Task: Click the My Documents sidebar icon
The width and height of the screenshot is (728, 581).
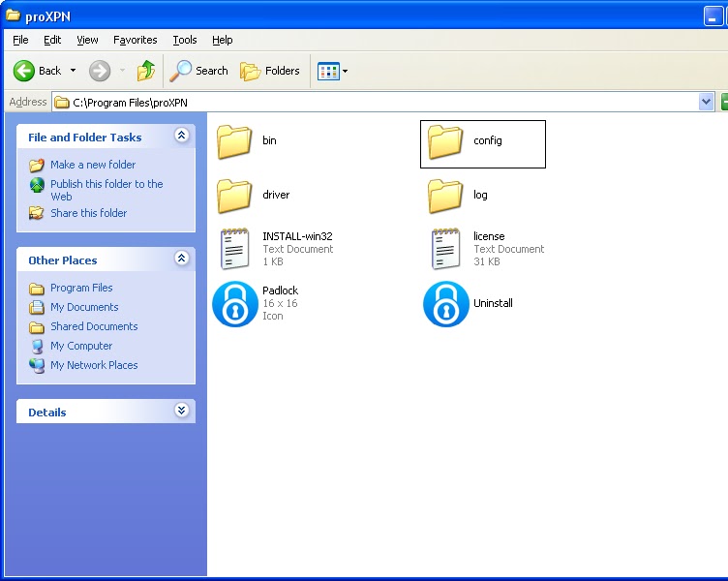Action: (37, 308)
